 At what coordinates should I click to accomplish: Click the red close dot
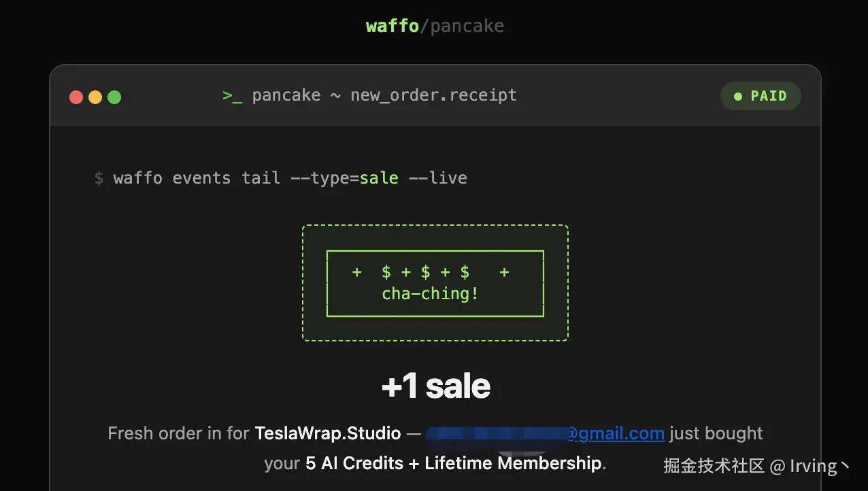(x=76, y=97)
